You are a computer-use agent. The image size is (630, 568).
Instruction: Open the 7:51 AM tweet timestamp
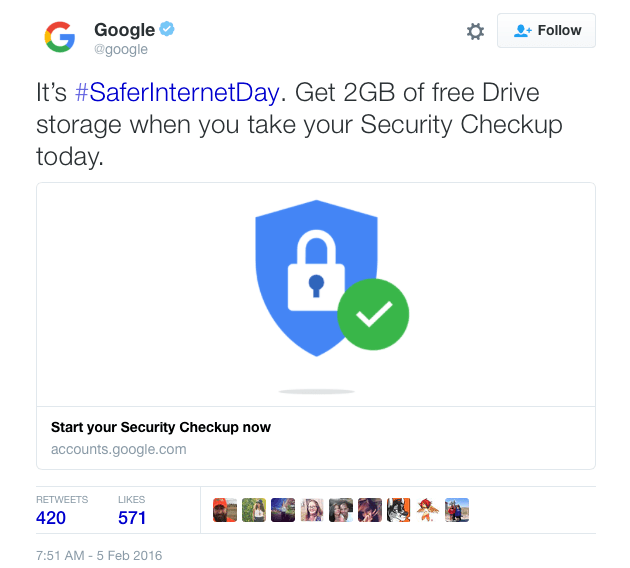click(98, 555)
